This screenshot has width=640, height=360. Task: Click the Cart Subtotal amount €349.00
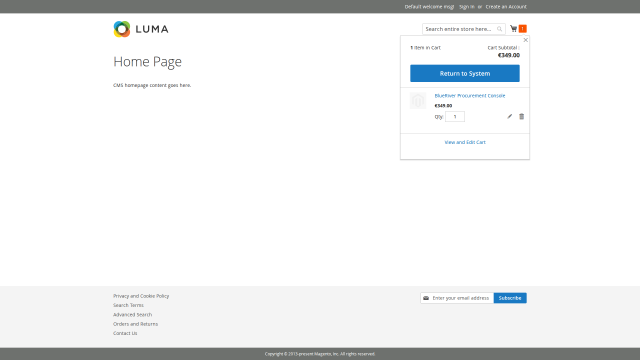tap(509, 55)
